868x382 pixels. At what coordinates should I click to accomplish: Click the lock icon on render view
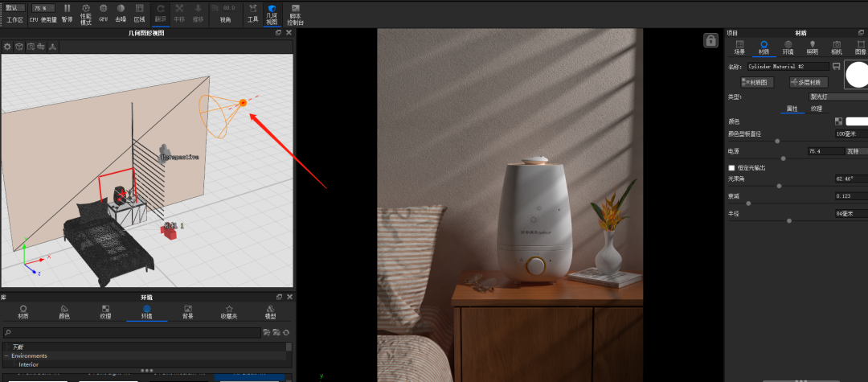tap(710, 40)
